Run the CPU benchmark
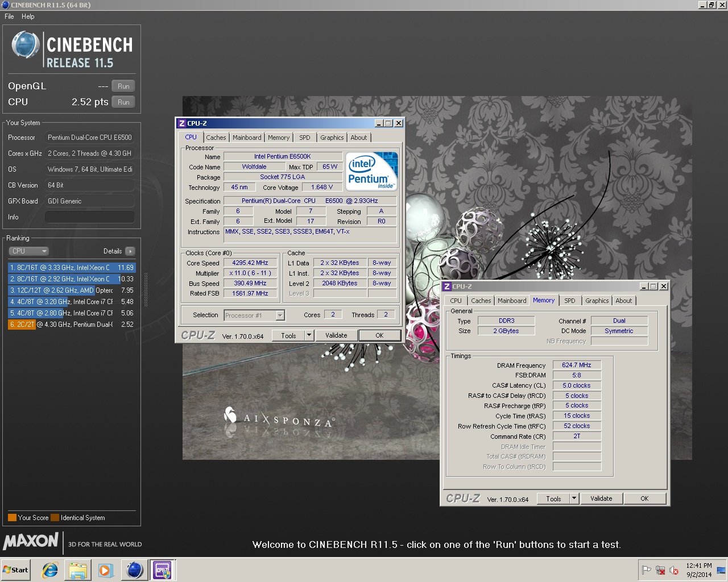This screenshot has height=582, width=728. (123, 102)
